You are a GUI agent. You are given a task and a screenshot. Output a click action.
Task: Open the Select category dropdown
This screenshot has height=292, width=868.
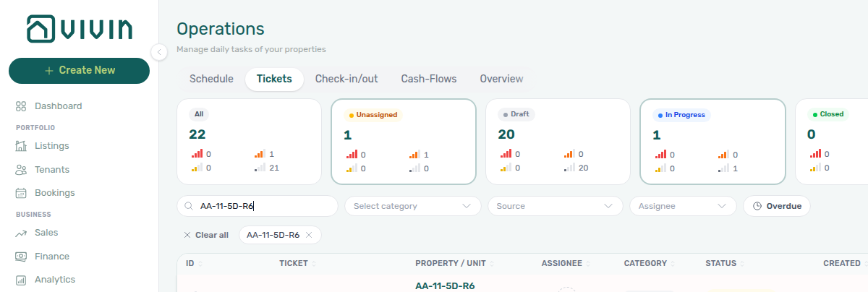click(413, 206)
